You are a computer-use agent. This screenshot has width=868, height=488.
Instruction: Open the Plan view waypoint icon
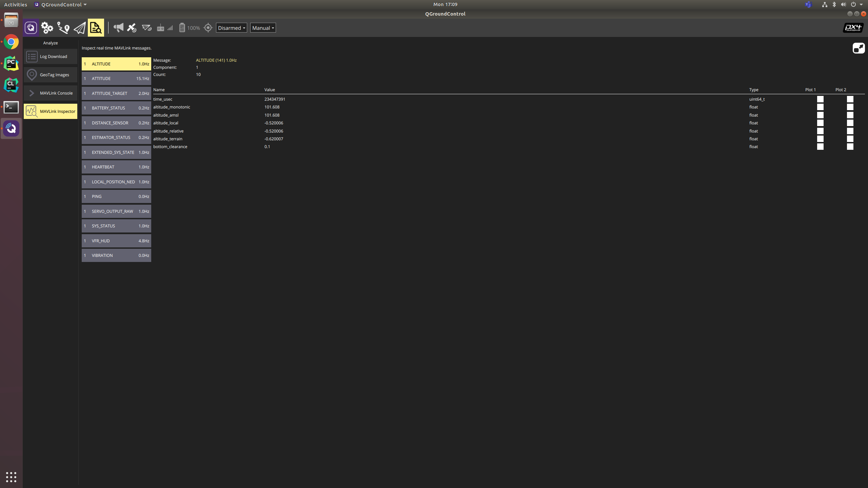pyautogui.click(x=63, y=28)
